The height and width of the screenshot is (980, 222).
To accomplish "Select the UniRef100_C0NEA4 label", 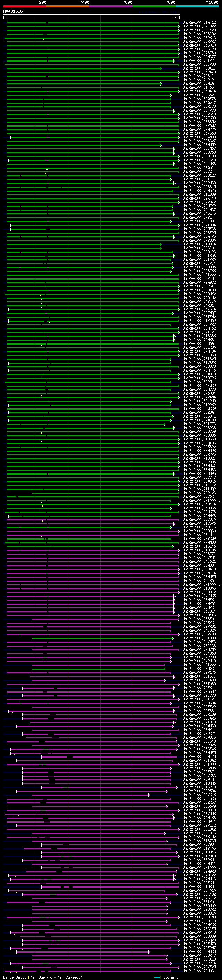I will [199, 84].
